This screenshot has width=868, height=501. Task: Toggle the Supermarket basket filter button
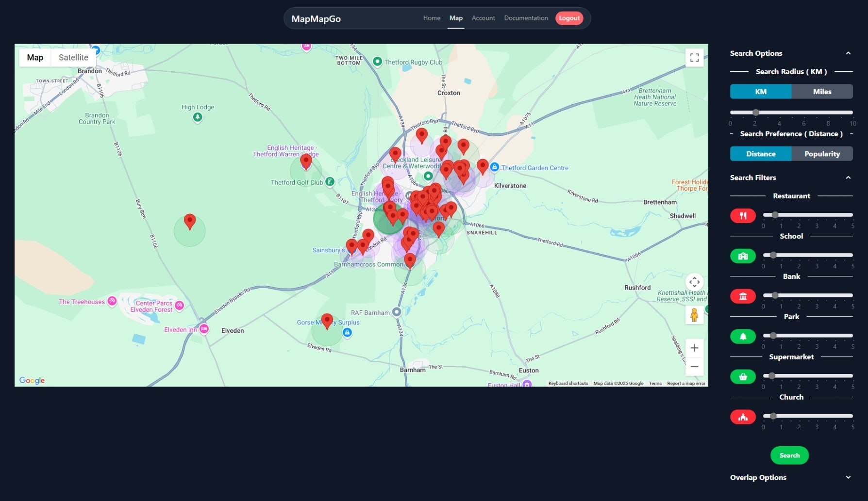pos(743,377)
